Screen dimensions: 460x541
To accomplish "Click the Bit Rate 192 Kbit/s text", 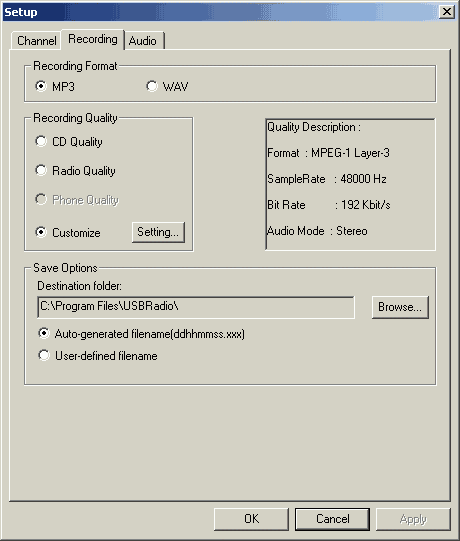I will point(329,205).
